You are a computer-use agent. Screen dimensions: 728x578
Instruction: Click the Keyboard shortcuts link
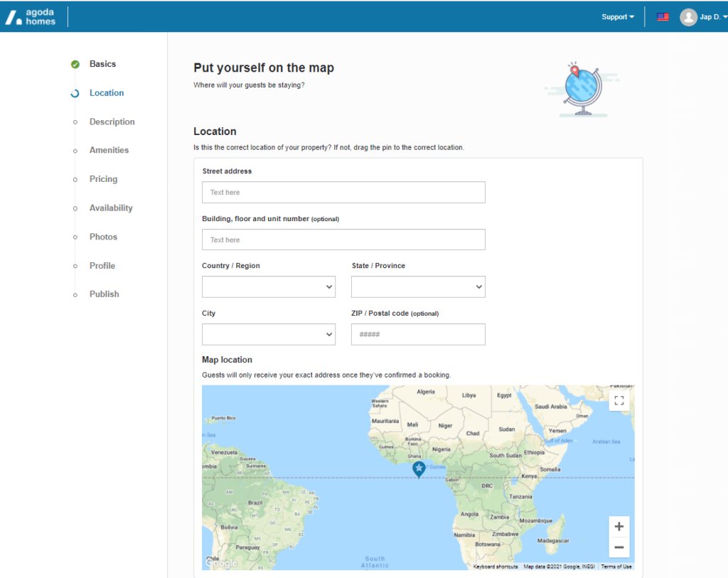click(496, 566)
